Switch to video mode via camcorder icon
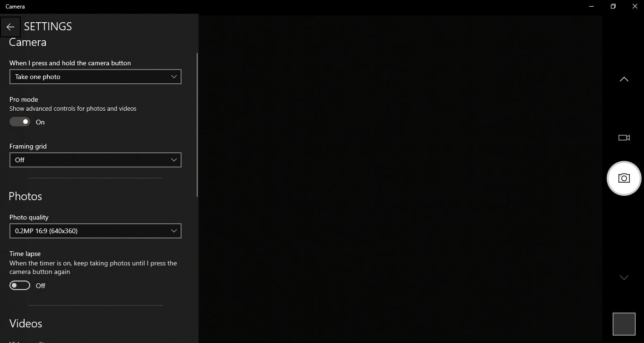Viewport: 644px width, 343px height. 624,138
